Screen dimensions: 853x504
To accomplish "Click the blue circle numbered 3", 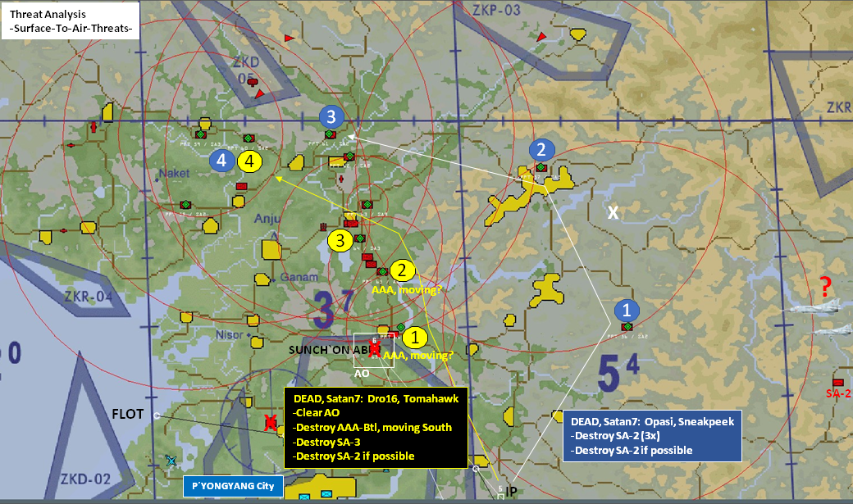I will pyautogui.click(x=331, y=116).
